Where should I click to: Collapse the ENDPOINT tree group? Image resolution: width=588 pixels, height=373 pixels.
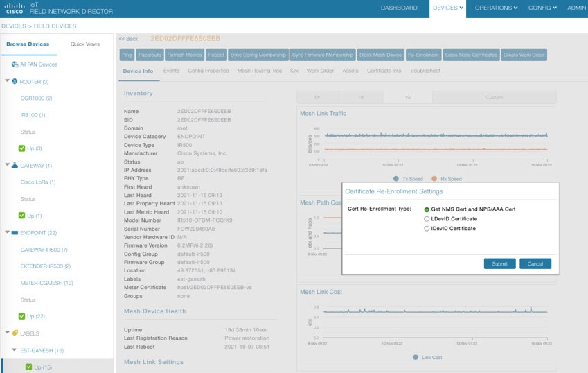[x=7, y=232]
